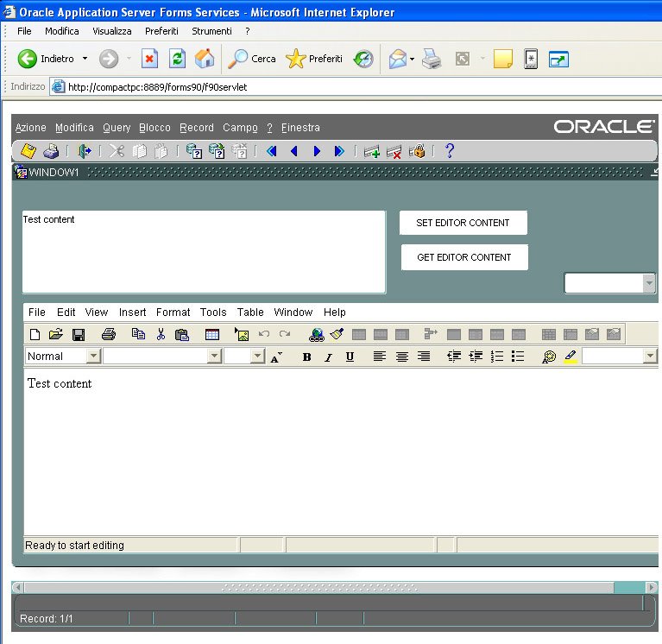Cut scissors icon in editor toolbar

click(x=161, y=334)
